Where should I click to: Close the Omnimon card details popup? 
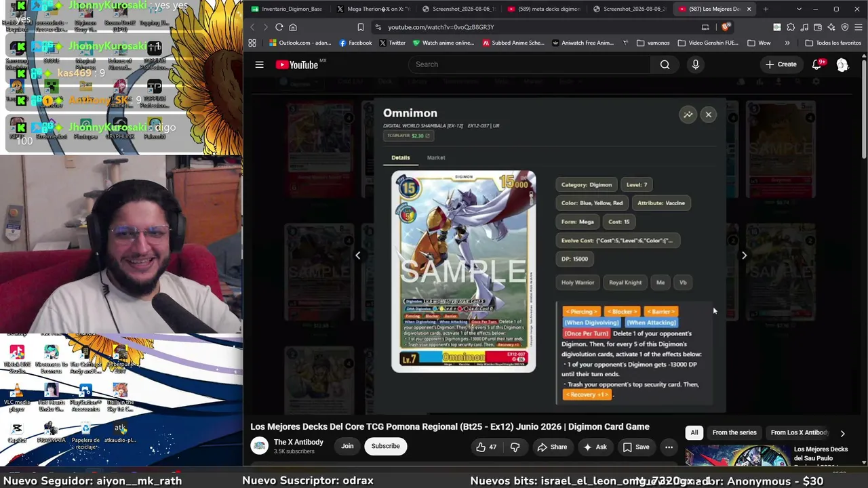click(x=708, y=115)
